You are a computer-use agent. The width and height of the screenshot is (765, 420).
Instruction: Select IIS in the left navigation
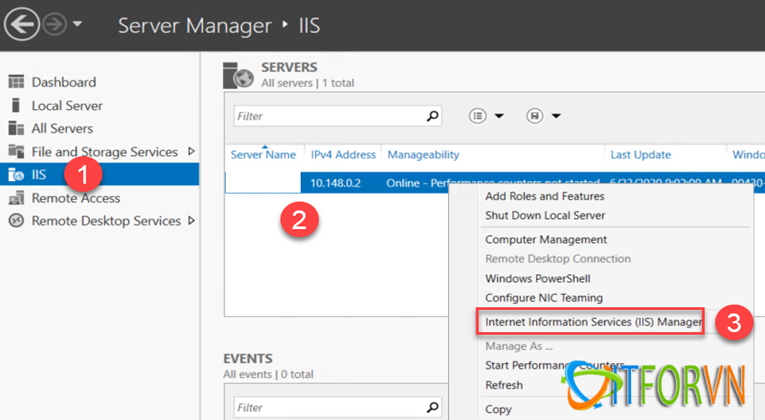[x=40, y=175]
